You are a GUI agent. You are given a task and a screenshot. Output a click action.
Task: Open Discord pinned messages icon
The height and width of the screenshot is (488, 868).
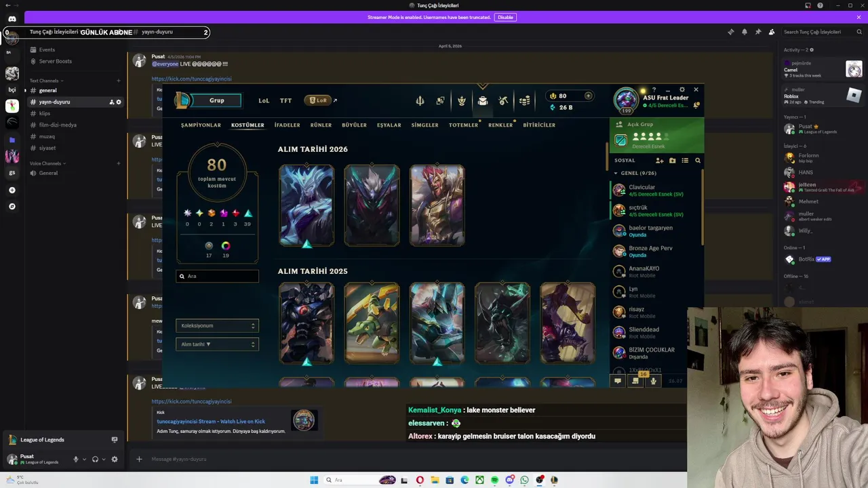coord(757,32)
